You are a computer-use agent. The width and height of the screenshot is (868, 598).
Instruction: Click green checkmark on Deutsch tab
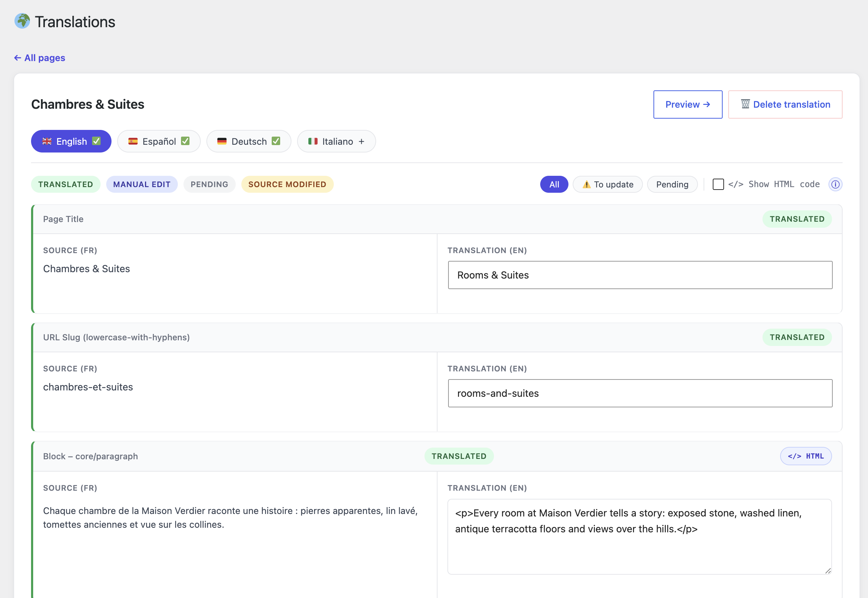(276, 141)
